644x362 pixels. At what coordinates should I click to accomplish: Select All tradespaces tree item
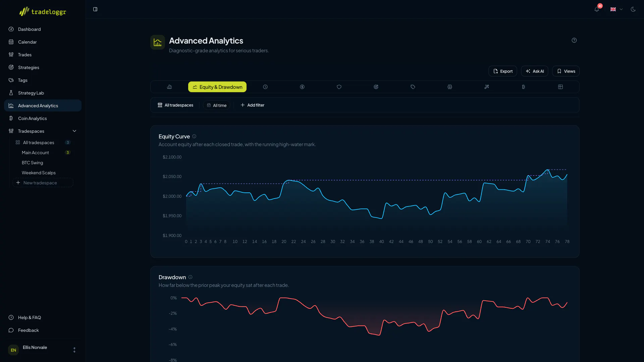pyautogui.click(x=43, y=142)
